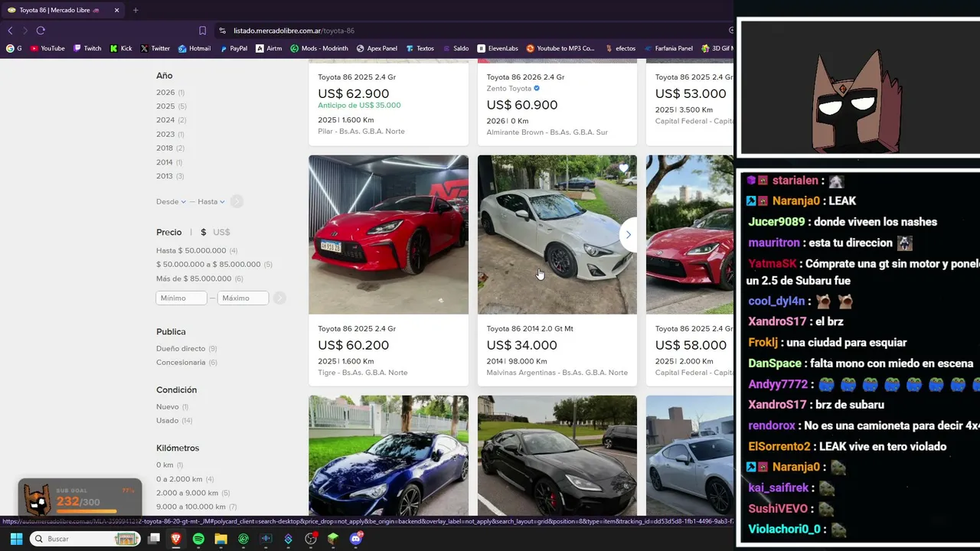Click the Máximo price input field

point(243,298)
